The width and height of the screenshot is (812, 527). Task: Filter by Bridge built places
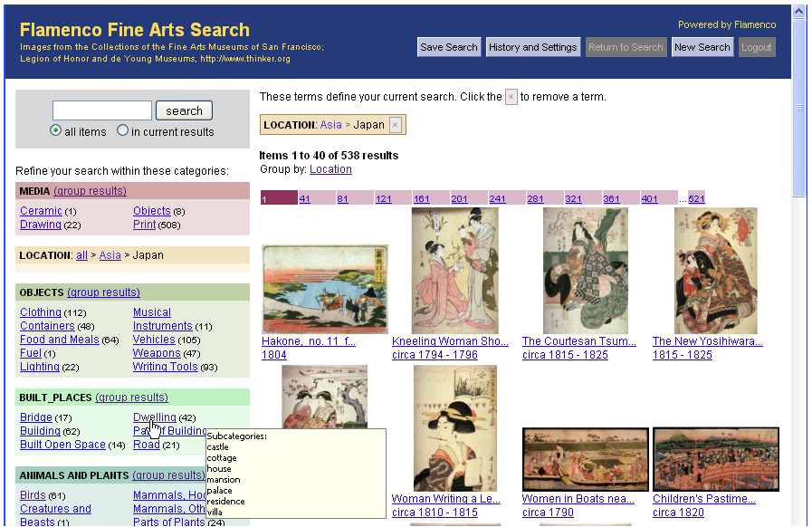pyautogui.click(x=35, y=417)
